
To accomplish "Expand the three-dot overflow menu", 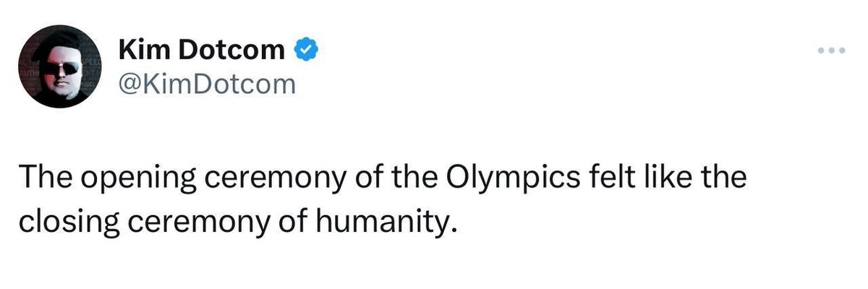I will [x=828, y=51].
